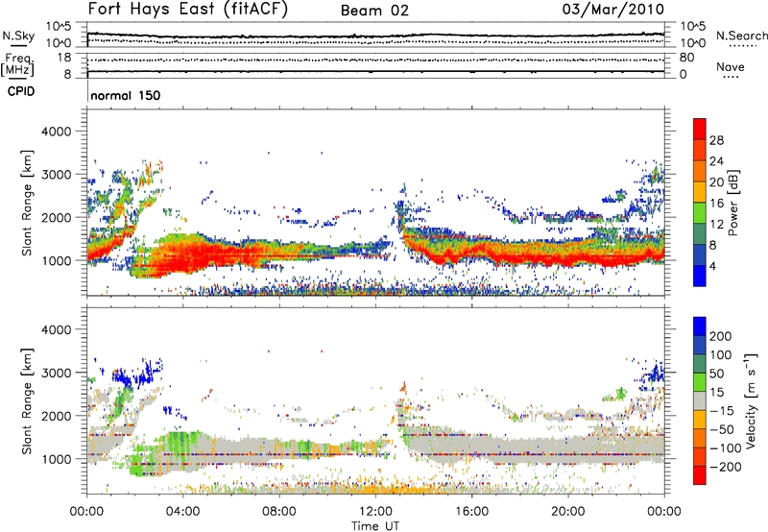768x532 pixels.
Task: Select the '1000' tick of the velocity panel
Action: coord(56,459)
